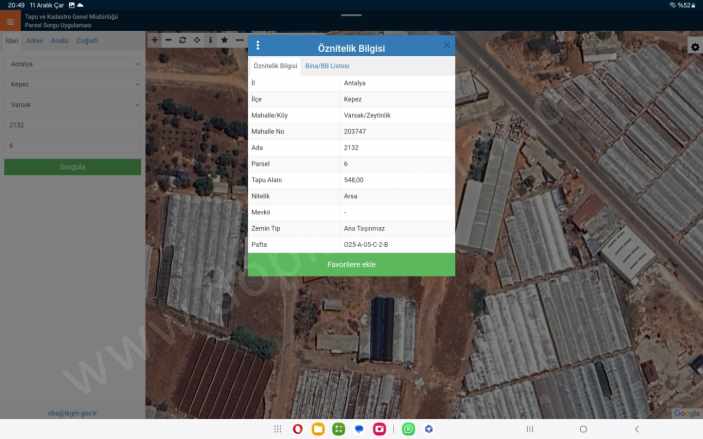This screenshot has width=703, height=439.
Task: Open the Opera browser from taskbar
Action: [x=298, y=429]
